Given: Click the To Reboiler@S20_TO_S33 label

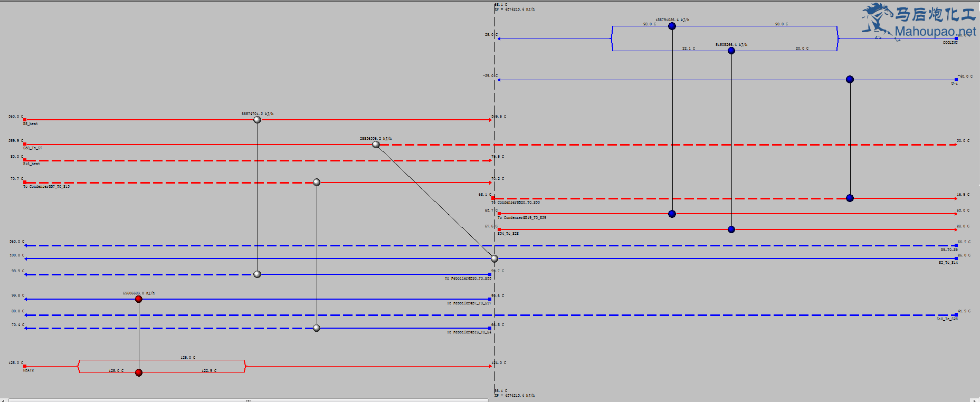Looking at the screenshot, I should [468, 279].
